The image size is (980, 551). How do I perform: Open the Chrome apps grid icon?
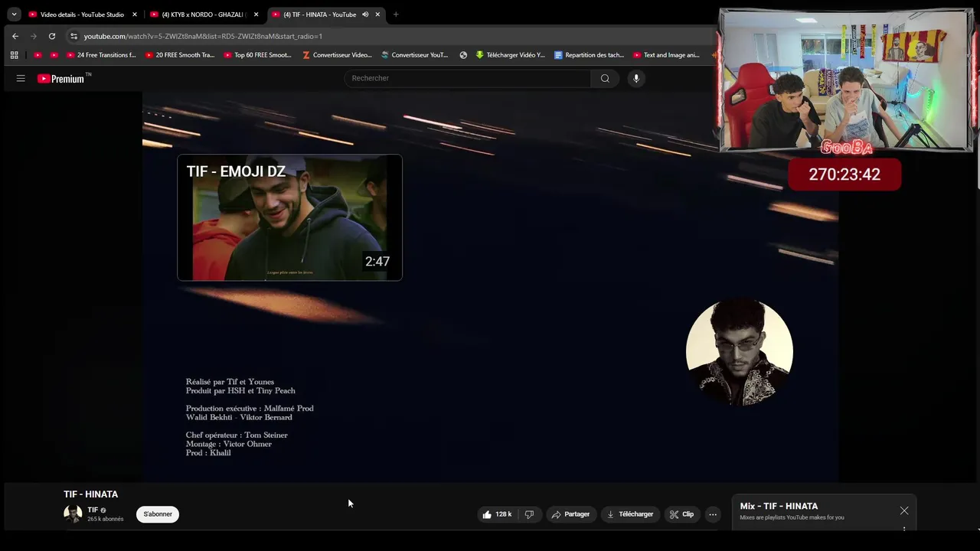click(x=14, y=55)
